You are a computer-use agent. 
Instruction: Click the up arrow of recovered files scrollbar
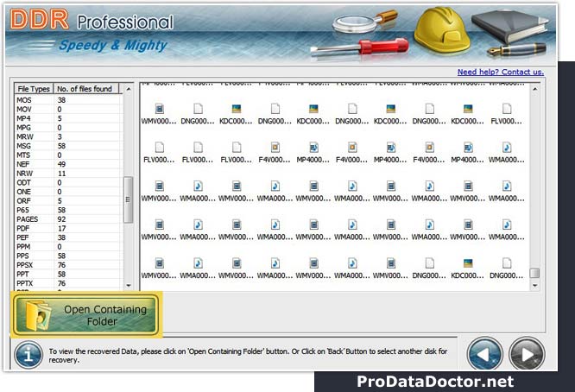coord(535,89)
